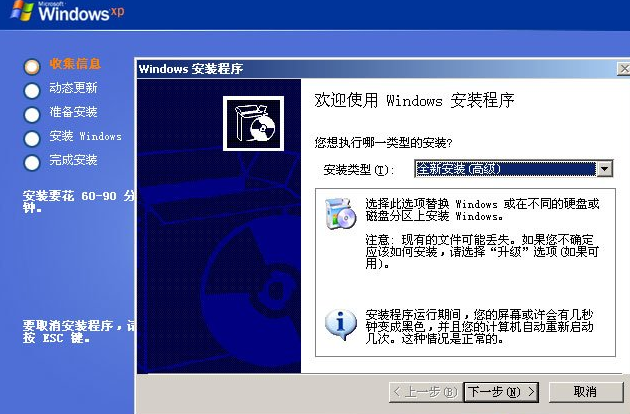Select the 完成安装 step indicator
630x414 pixels.
32,161
